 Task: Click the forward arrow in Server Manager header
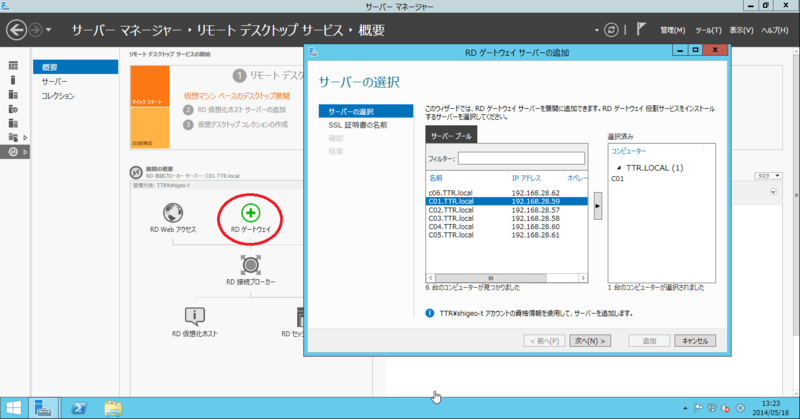click(x=35, y=30)
